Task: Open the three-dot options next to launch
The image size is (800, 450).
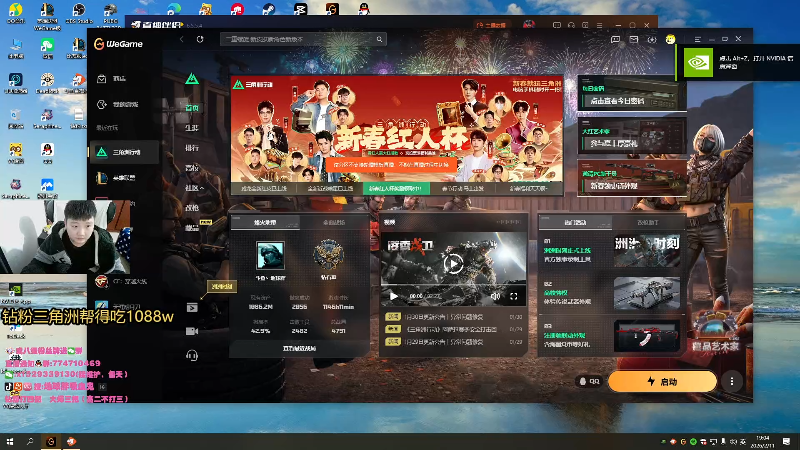Action: [732, 382]
